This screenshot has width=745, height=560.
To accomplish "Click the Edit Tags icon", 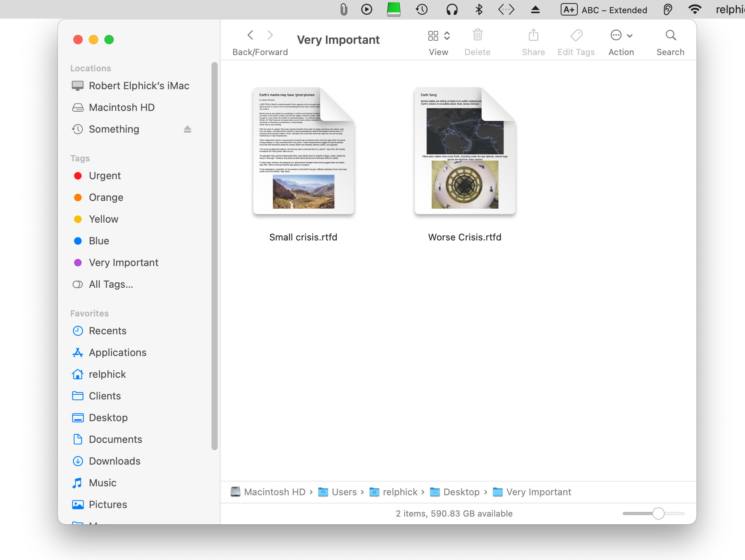I will coord(576,35).
